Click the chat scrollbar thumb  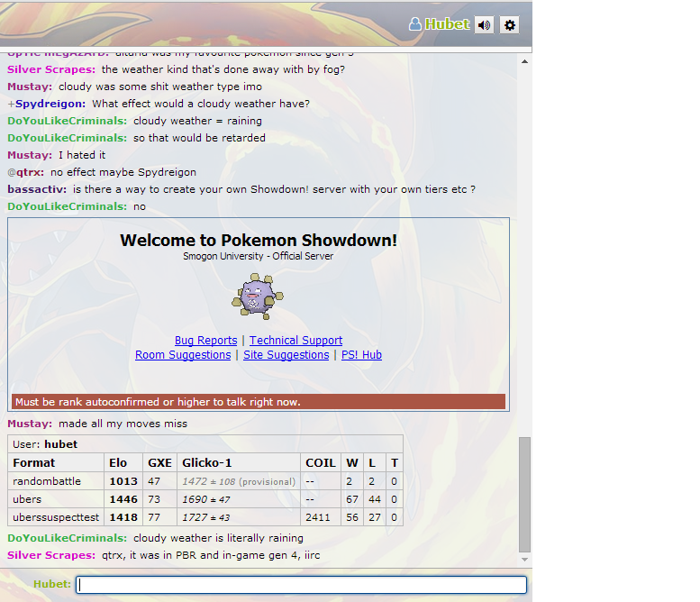tap(524, 495)
